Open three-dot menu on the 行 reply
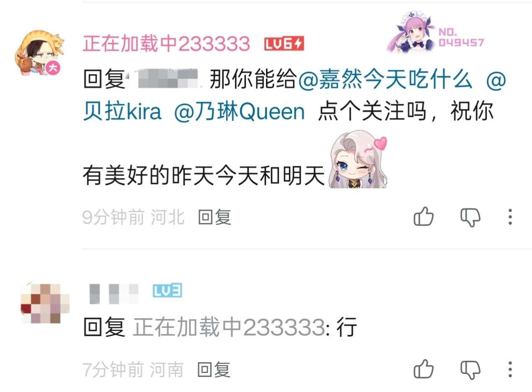The height and width of the screenshot is (392, 532). 510,369
